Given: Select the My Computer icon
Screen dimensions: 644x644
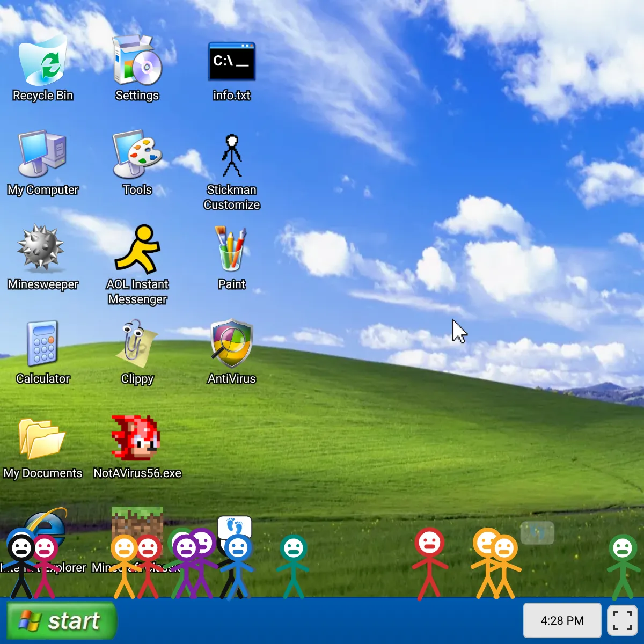Looking at the screenshot, I should (43, 154).
